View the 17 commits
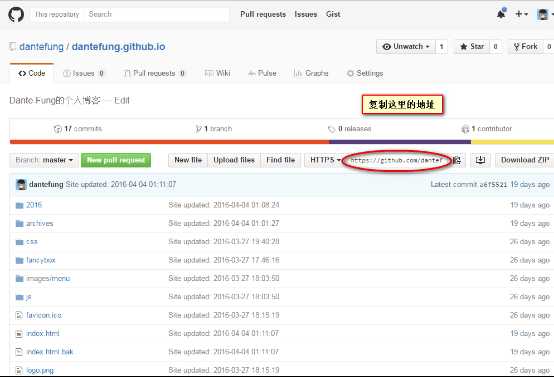The image size is (554, 377). click(78, 129)
